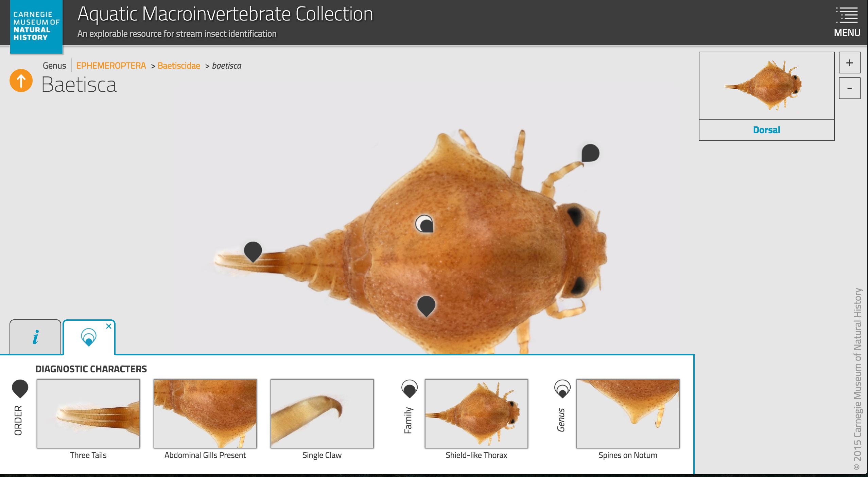Click the 'Shield-like Thorax' caption

point(476,455)
